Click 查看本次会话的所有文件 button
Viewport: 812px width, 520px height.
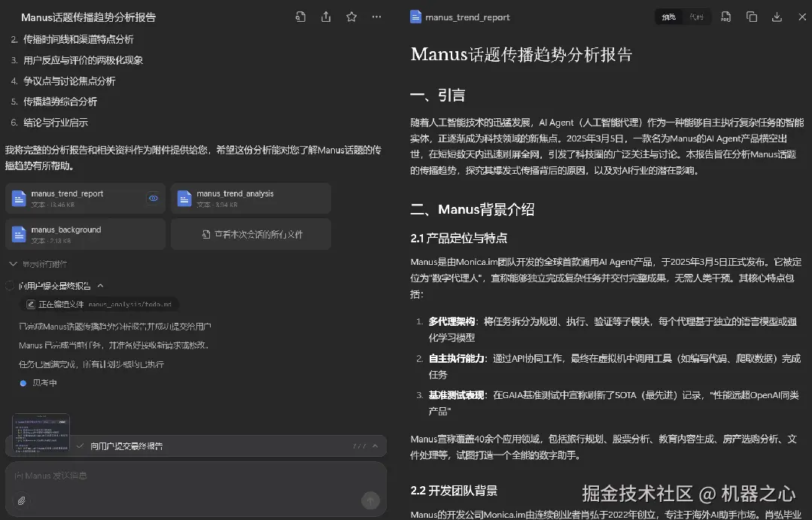(x=251, y=235)
